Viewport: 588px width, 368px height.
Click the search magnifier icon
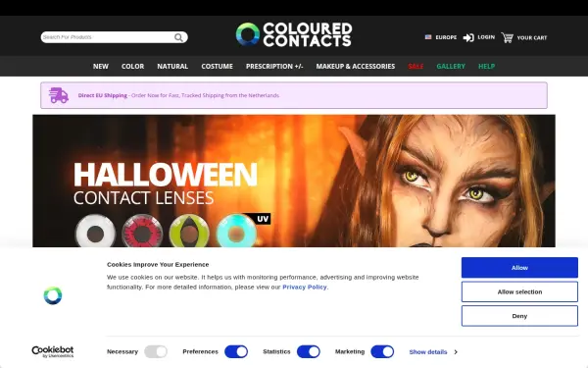pos(179,37)
